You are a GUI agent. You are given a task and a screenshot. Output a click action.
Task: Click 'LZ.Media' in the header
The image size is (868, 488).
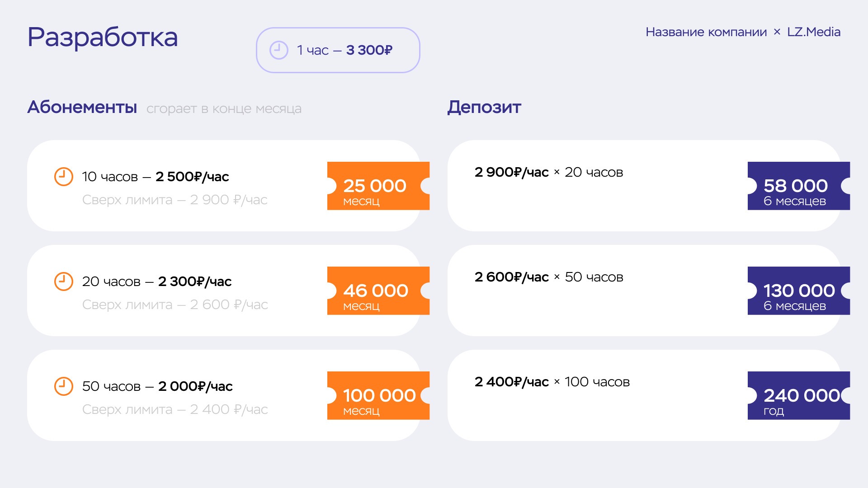pos(813,32)
